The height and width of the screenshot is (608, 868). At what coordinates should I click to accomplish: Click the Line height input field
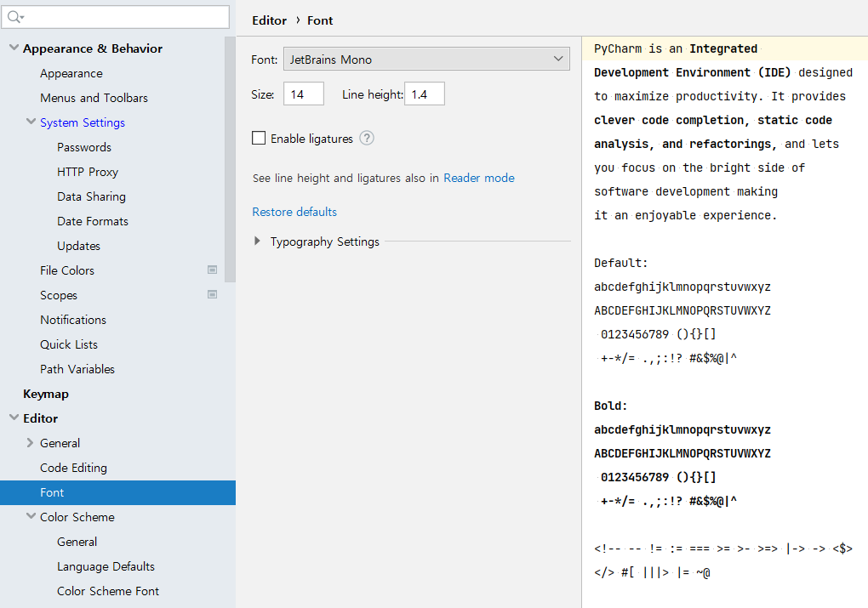(425, 94)
